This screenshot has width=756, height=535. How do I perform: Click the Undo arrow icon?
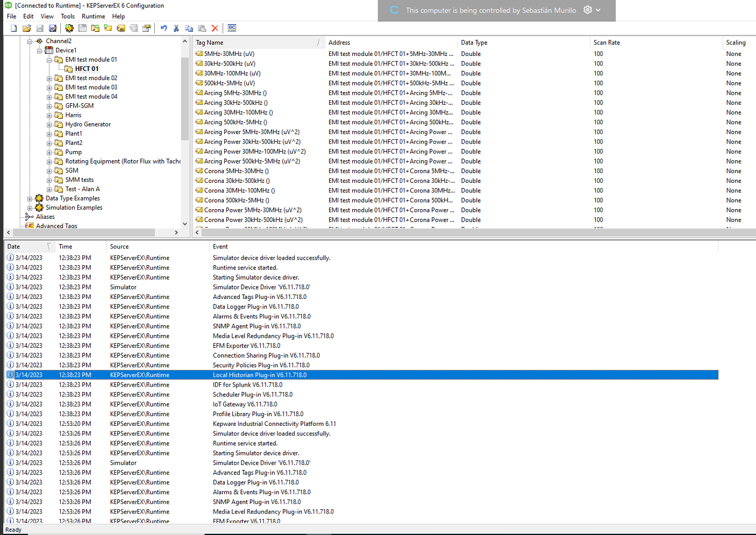coord(163,28)
